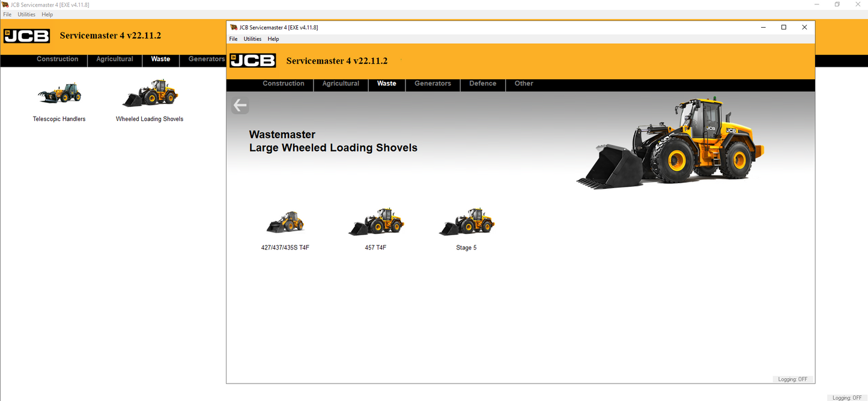This screenshot has width=868, height=401.
Task: Open File menu in background window
Action: [x=7, y=14]
